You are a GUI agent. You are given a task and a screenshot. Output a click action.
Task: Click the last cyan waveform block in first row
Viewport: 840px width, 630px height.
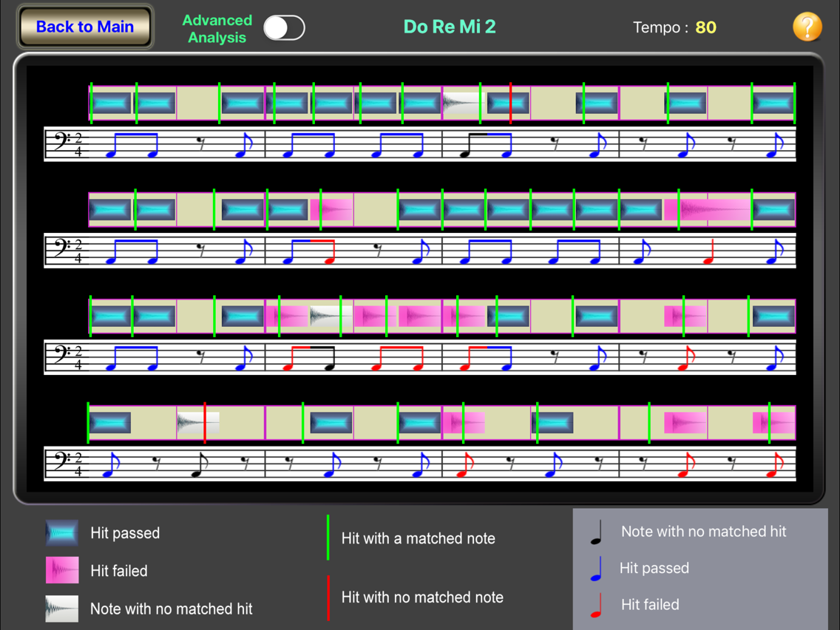pyautogui.click(x=773, y=103)
